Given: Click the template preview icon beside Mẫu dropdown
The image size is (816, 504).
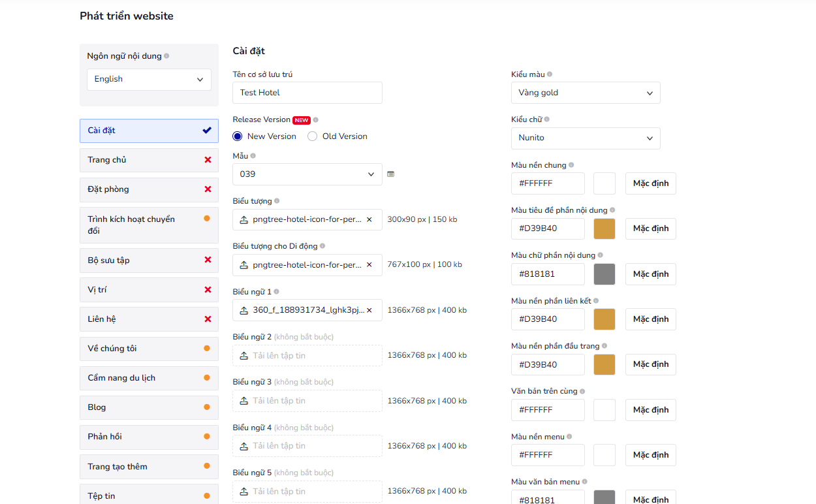Looking at the screenshot, I should (391, 174).
